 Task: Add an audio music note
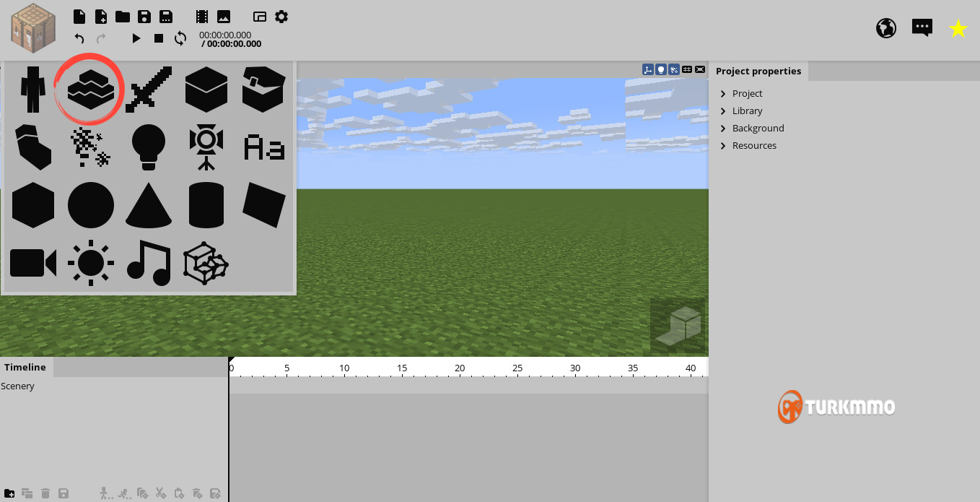pos(149,263)
